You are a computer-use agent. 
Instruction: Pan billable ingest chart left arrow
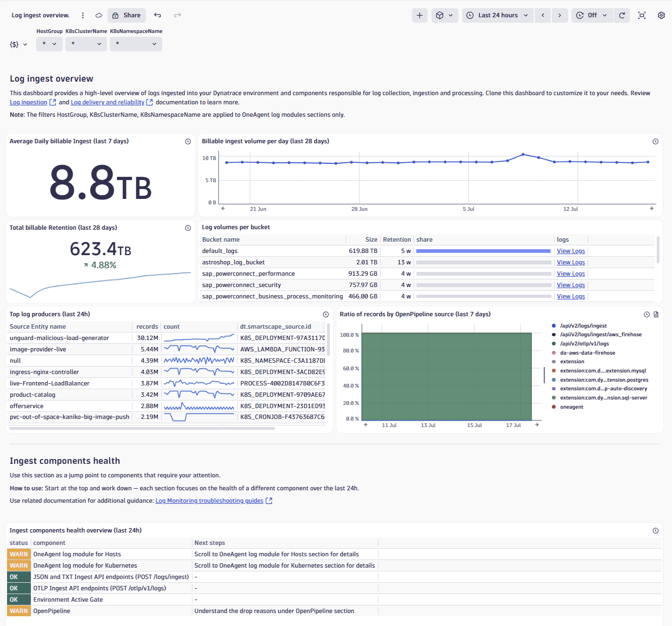223,208
